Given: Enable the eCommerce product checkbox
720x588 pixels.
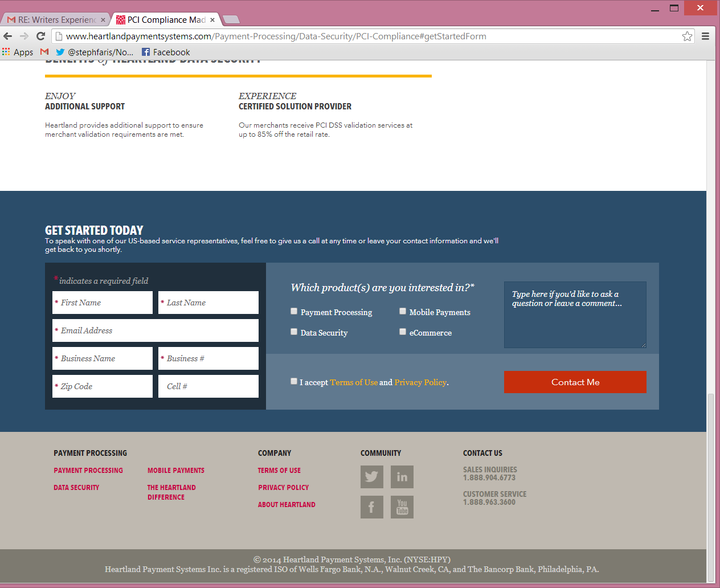Looking at the screenshot, I should [x=403, y=331].
